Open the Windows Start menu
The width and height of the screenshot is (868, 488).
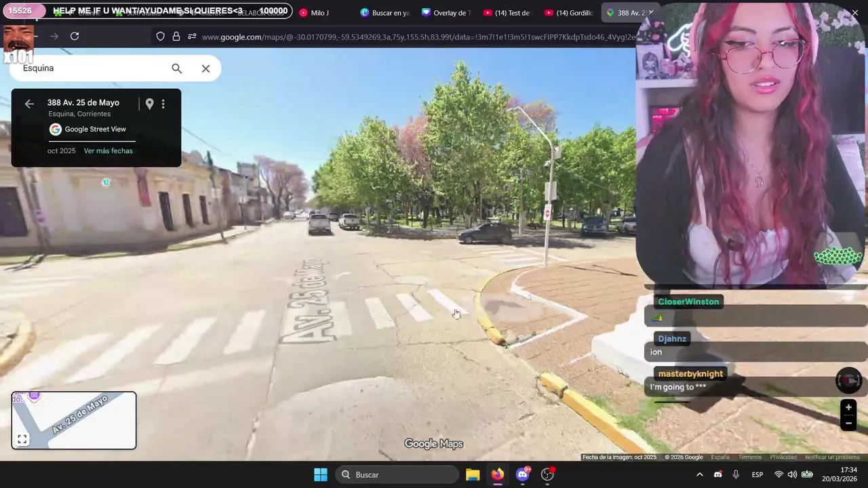(x=321, y=474)
